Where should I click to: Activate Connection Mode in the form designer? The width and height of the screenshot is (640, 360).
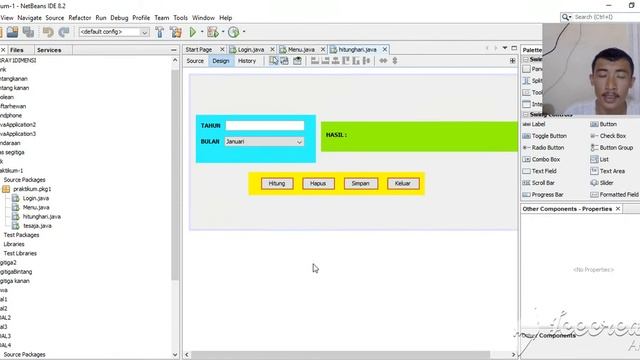284,61
